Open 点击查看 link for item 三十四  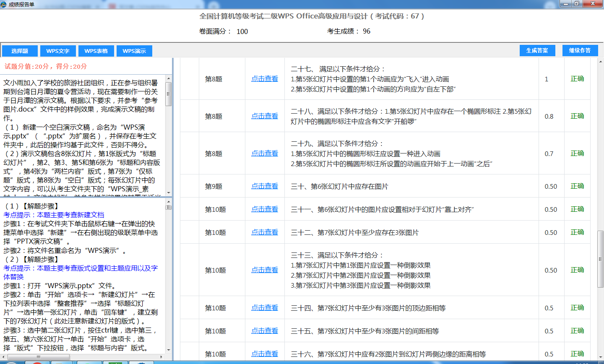265,307
